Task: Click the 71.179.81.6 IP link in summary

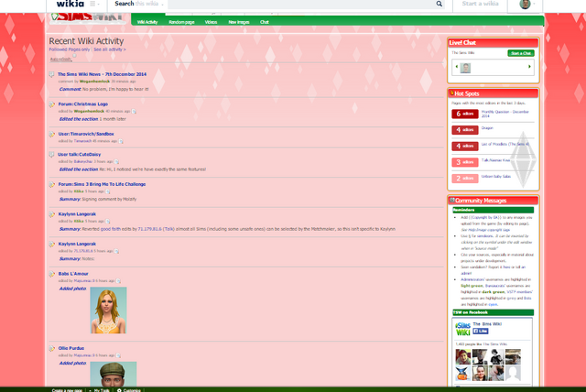Action: pos(150,229)
